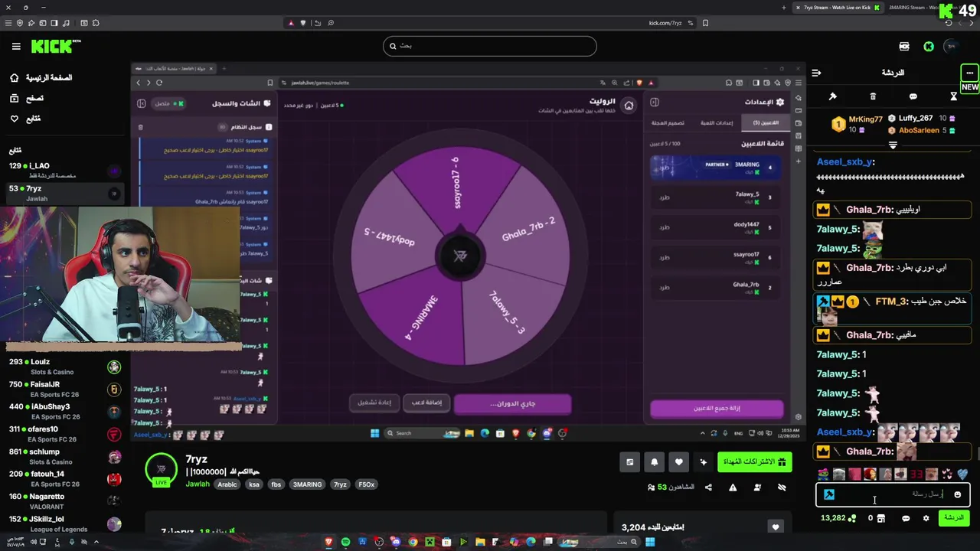Open chat settings gear icon
This screenshot has height=551, width=980.
coord(926,518)
